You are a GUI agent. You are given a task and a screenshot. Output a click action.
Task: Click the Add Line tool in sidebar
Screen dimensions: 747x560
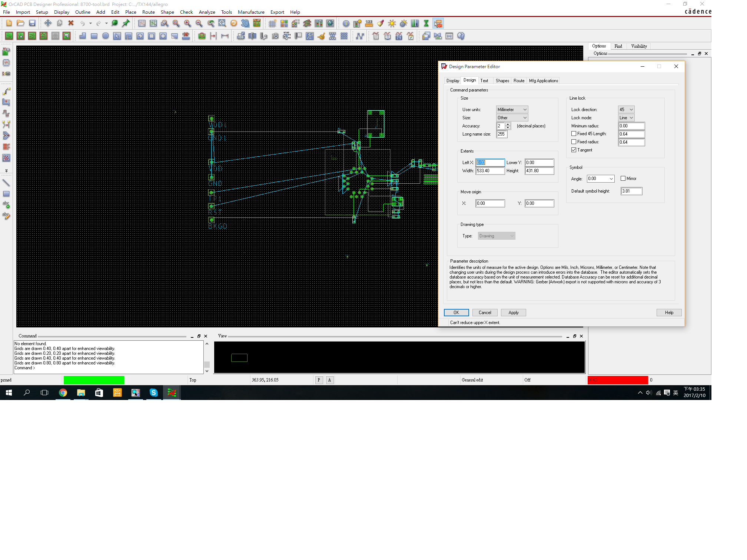[6, 183]
